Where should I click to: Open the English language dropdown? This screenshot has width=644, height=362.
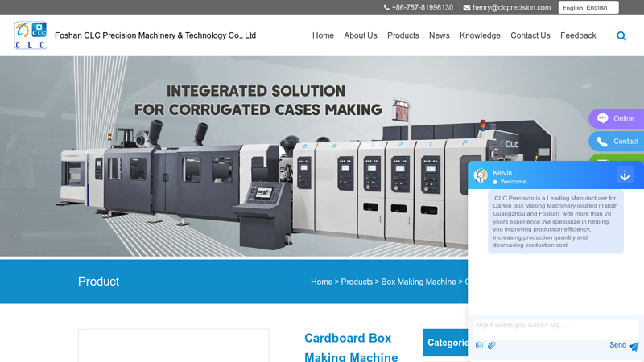(x=588, y=7)
